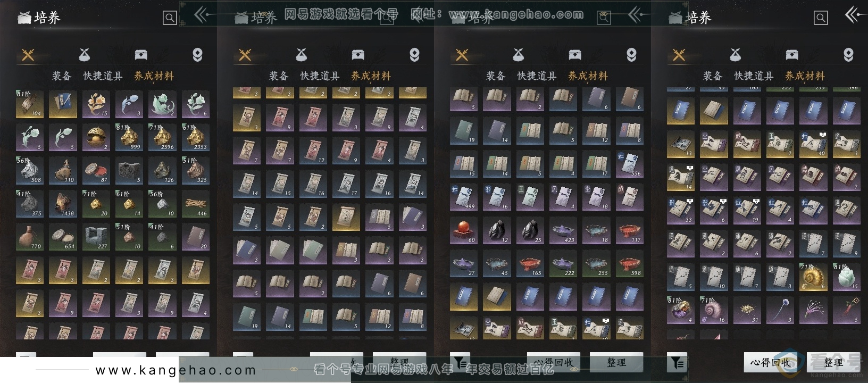The image size is (868, 383).
Task: Select the pouch icon in the leftmost panel
Action: (x=85, y=54)
